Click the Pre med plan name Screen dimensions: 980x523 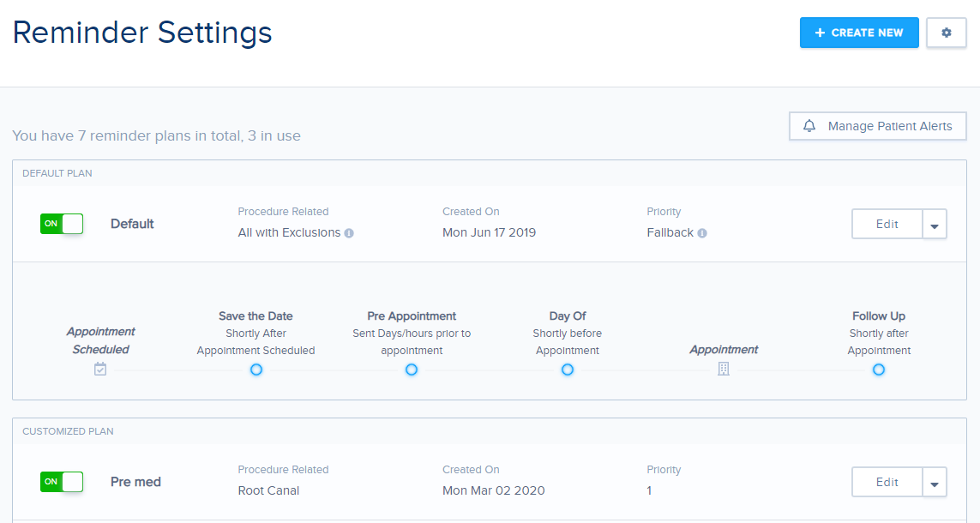[135, 482]
